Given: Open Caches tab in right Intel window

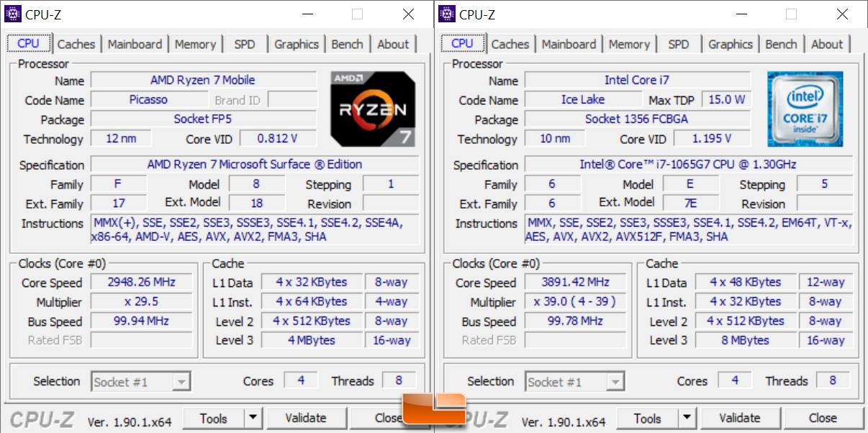Looking at the screenshot, I should pyautogui.click(x=510, y=44).
